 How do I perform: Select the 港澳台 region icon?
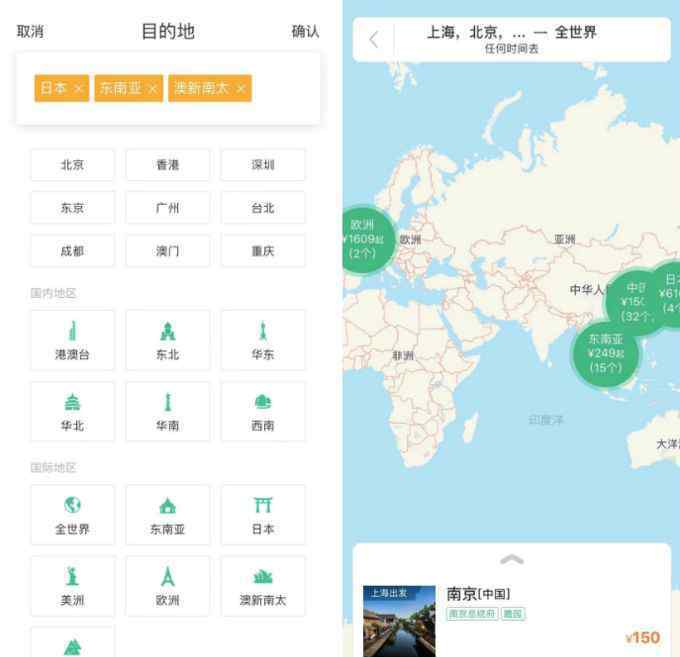click(x=72, y=331)
